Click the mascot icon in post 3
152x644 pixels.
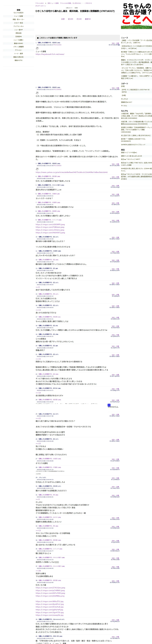tap(37, 169)
